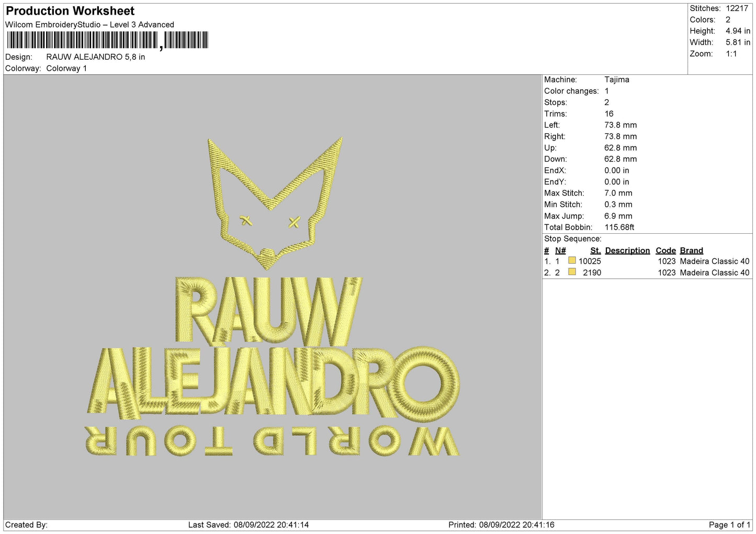Click the 'Colorway 1' value
This screenshot has width=756, height=534.
[66, 69]
